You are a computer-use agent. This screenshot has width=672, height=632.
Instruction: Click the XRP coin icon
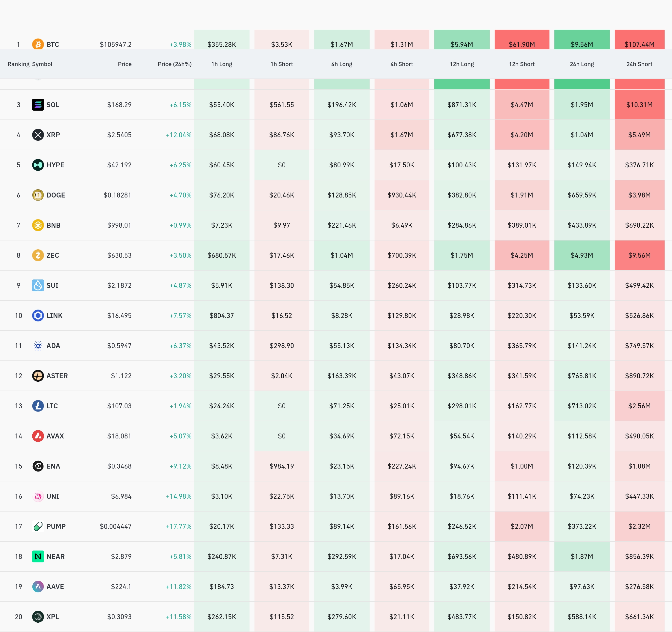coord(38,135)
